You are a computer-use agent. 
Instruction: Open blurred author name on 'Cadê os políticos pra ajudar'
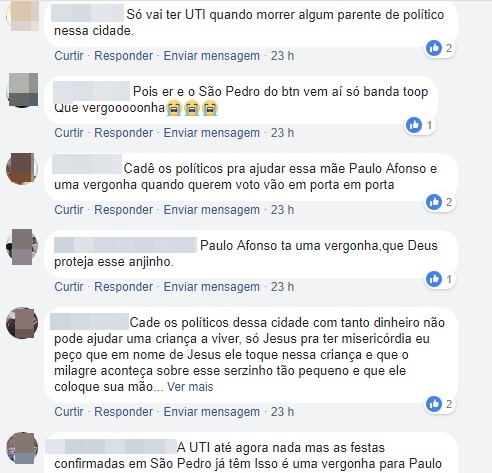pyautogui.click(x=87, y=164)
